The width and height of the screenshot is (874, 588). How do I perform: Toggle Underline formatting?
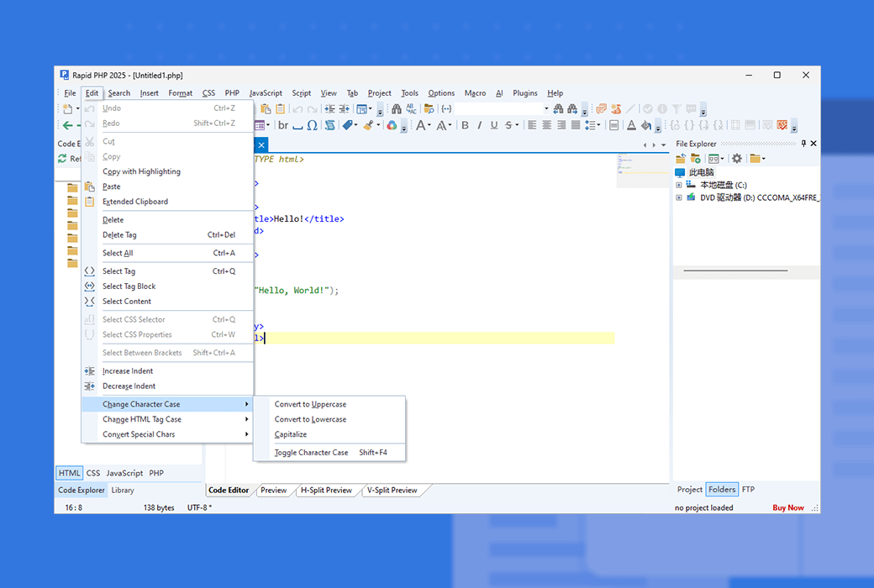[x=494, y=125]
